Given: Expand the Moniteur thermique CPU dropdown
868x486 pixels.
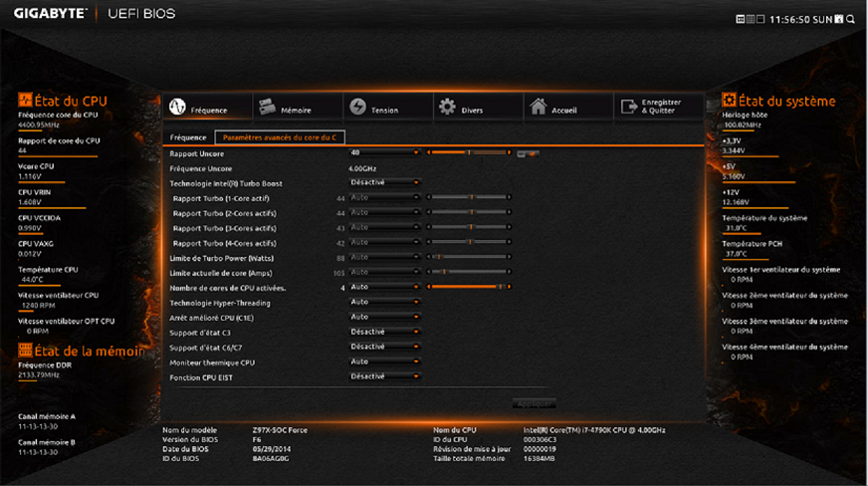Looking at the screenshot, I should click(x=384, y=362).
